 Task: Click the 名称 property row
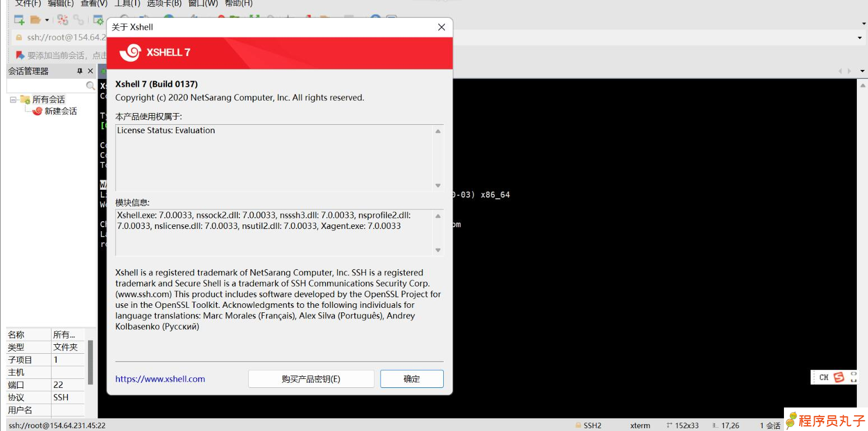click(x=45, y=335)
